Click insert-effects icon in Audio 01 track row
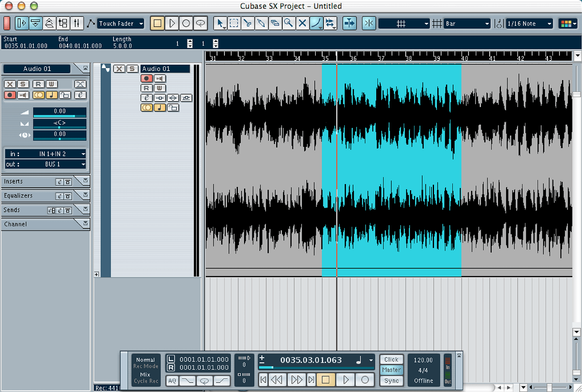 pyautogui.click(x=160, y=98)
